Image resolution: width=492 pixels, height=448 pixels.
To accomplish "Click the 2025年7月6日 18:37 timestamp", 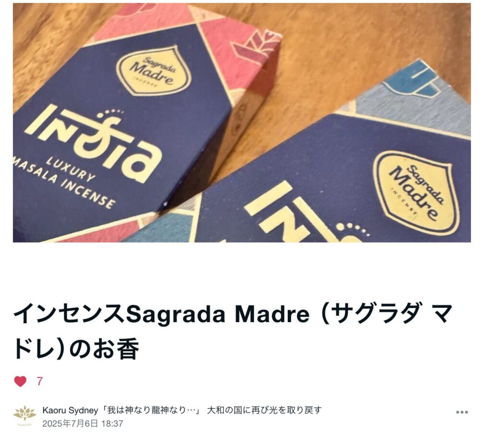I will tap(83, 424).
